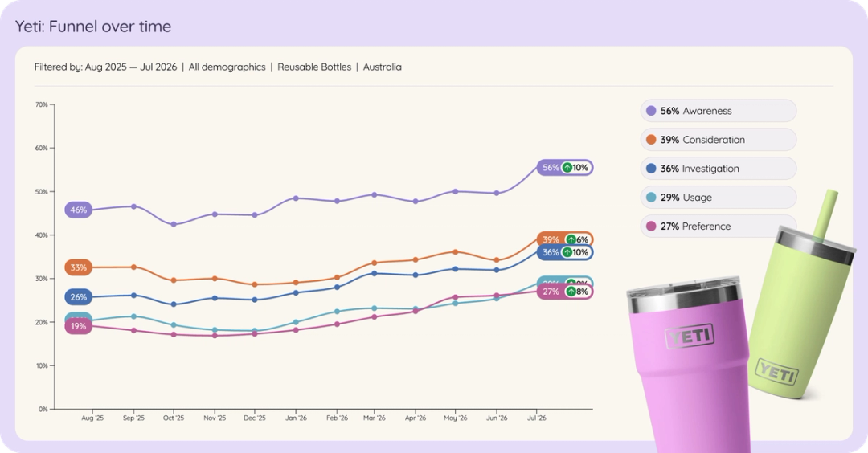Click the Awareness data point at Oct '25
Screen dimensions: 868x453
174,225
